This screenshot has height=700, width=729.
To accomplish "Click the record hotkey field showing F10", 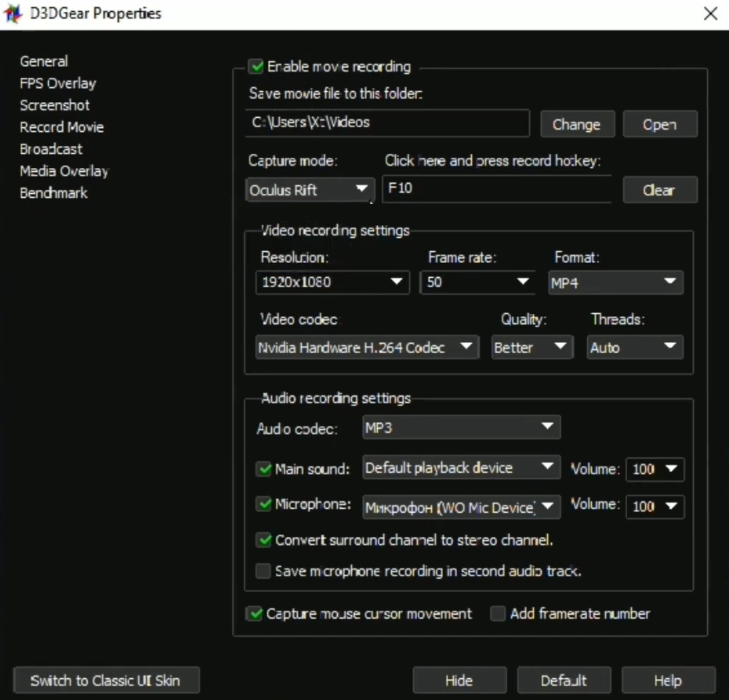I will 497,188.
